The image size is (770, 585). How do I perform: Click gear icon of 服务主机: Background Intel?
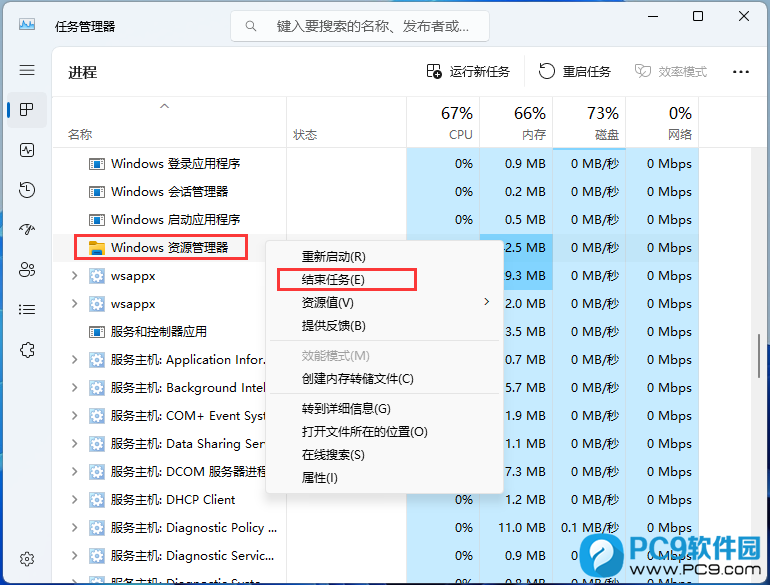click(97, 388)
